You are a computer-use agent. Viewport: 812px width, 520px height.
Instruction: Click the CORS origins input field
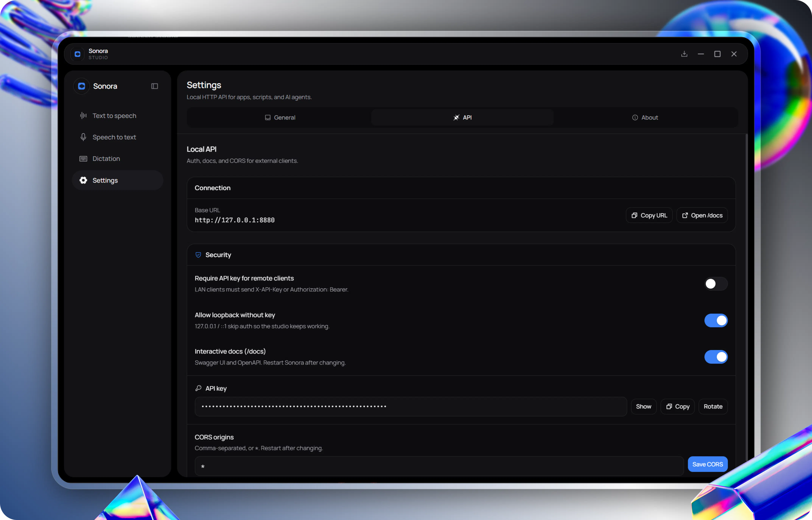pos(439,466)
